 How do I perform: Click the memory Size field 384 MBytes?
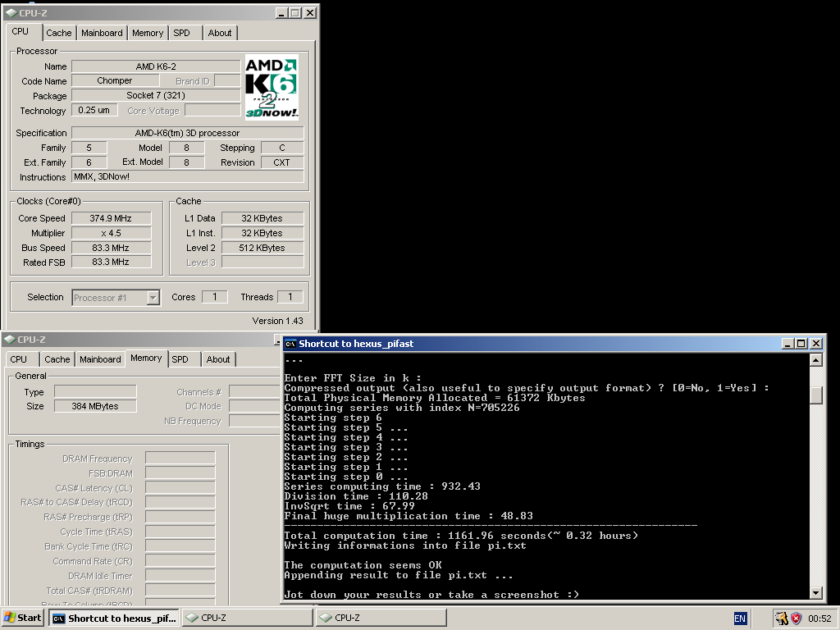(x=95, y=406)
